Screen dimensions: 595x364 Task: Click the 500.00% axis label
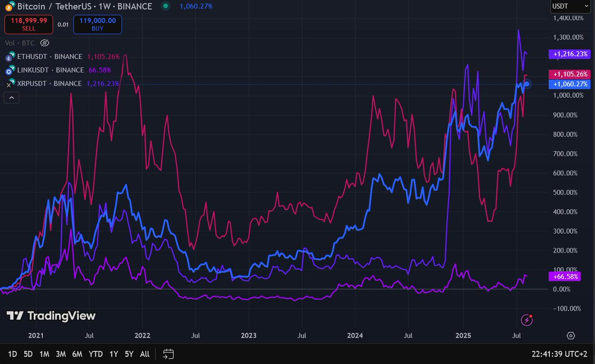(x=565, y=192)
